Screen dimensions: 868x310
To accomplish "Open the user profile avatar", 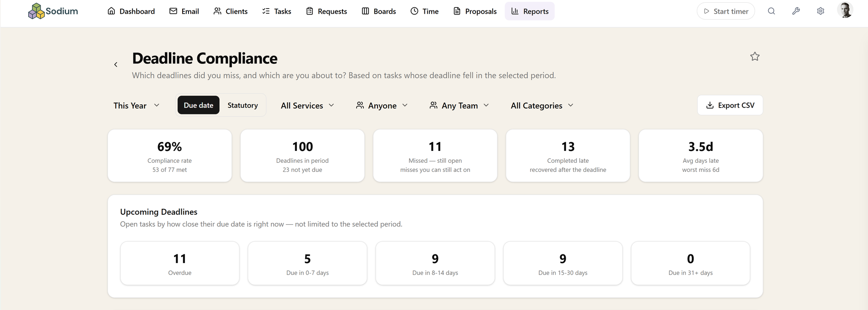I will 845,10.
